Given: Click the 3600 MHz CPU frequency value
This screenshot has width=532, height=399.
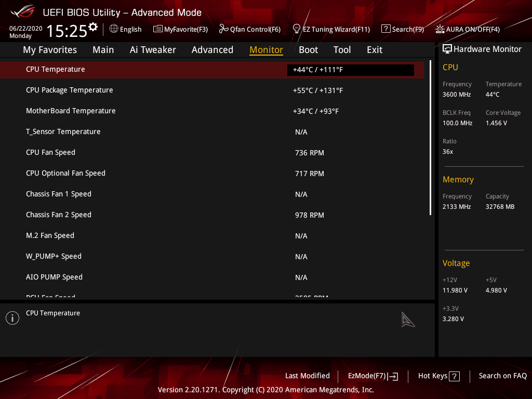Looking at the screenshot, I should [457, 95].
